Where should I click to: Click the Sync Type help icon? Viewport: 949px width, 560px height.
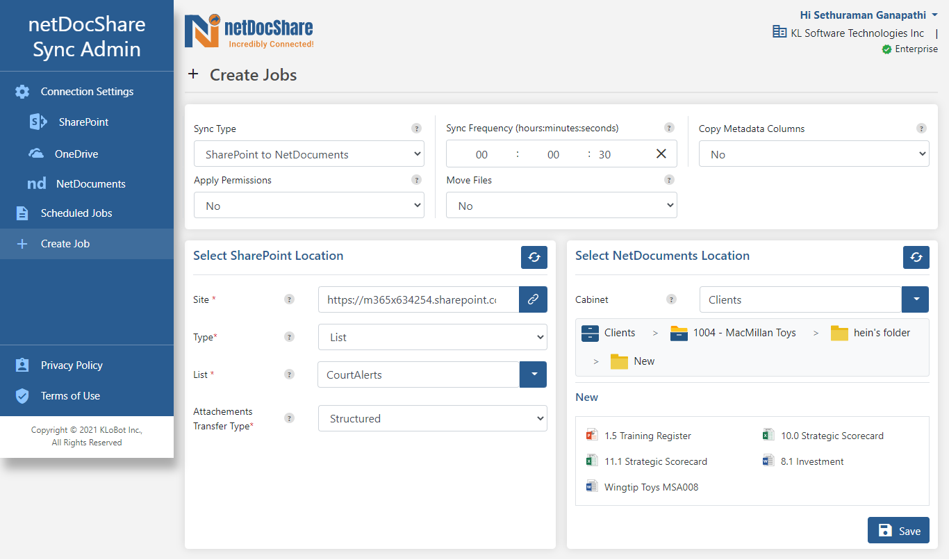point(416,129)
